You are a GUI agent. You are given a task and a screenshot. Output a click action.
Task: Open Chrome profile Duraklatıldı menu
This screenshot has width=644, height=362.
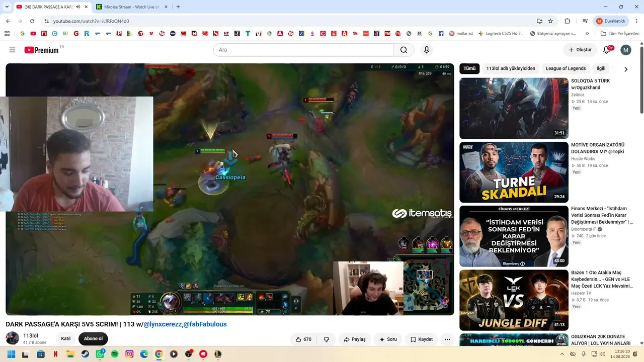click(x=611, y=21)
